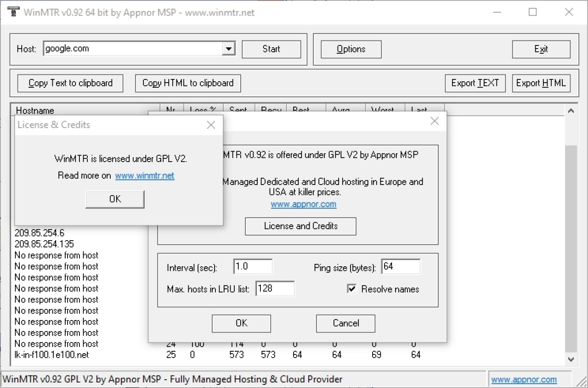Close the Options dialog with X

(434, 121)
